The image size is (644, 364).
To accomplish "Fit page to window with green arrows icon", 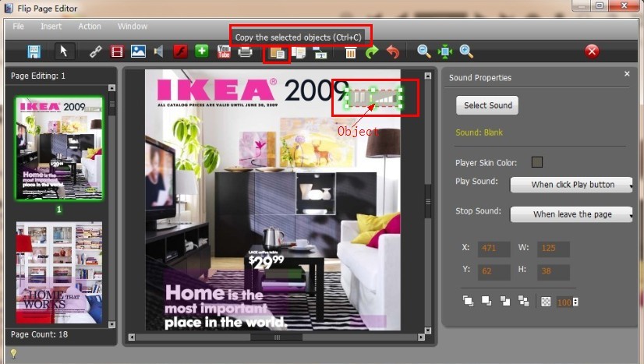I will coord(445,51).
